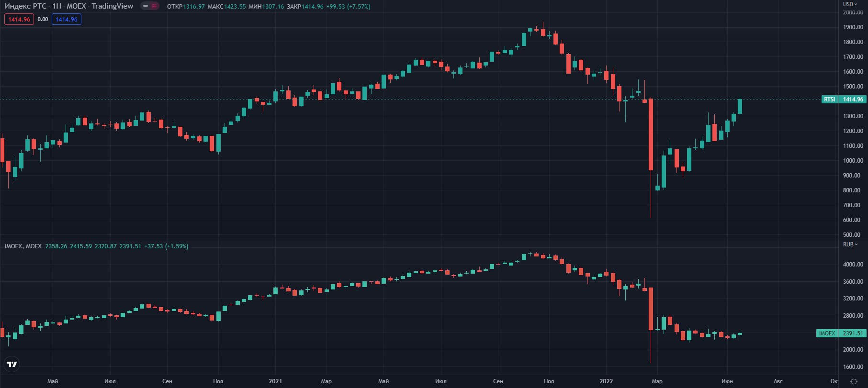Image resolution: width=868 pixels, height=388 pixels.
Task: Select the RTSI price label on the scale
Action: coord(830,100)
